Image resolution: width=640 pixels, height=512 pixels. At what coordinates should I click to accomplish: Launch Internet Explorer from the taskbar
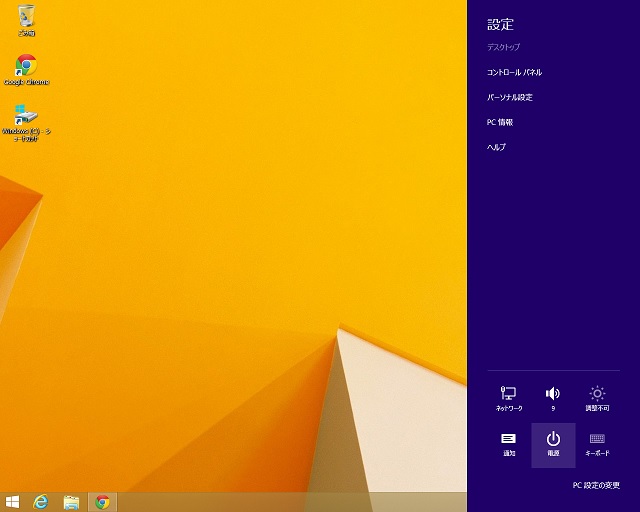point(42,502)
